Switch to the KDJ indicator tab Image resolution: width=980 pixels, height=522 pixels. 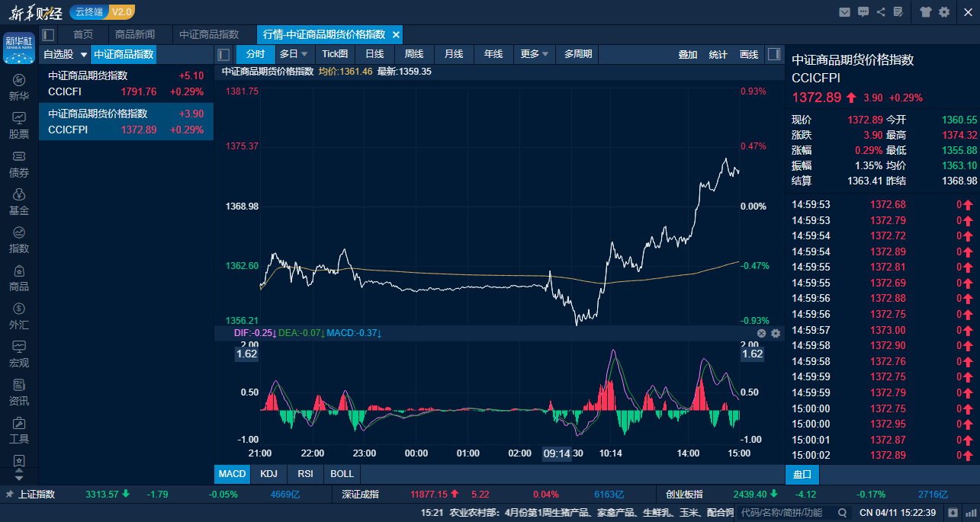[268, 473]
